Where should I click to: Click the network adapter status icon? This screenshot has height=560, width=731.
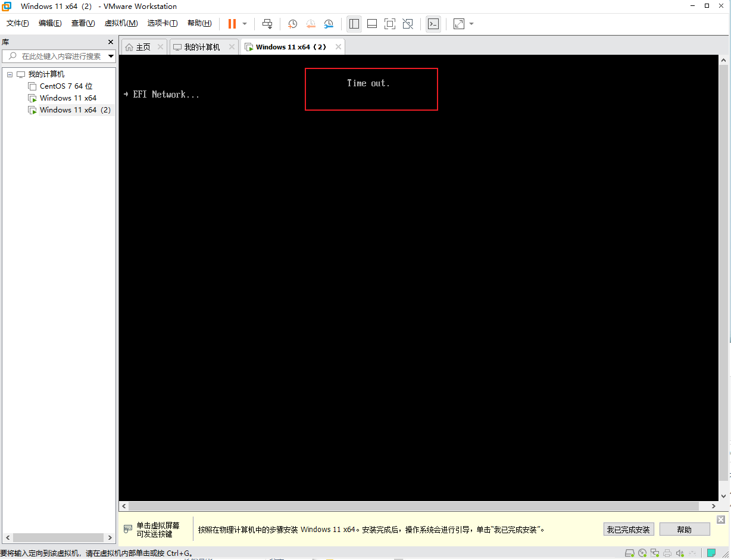coord(655,553)
